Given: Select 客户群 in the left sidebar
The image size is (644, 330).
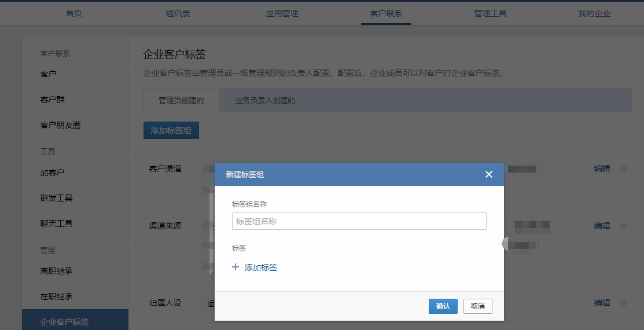Looking at the screenshot, I should coord(53,100).
